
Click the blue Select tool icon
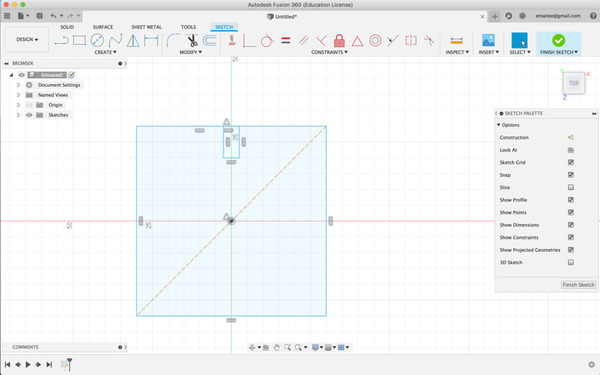[519, 40]
